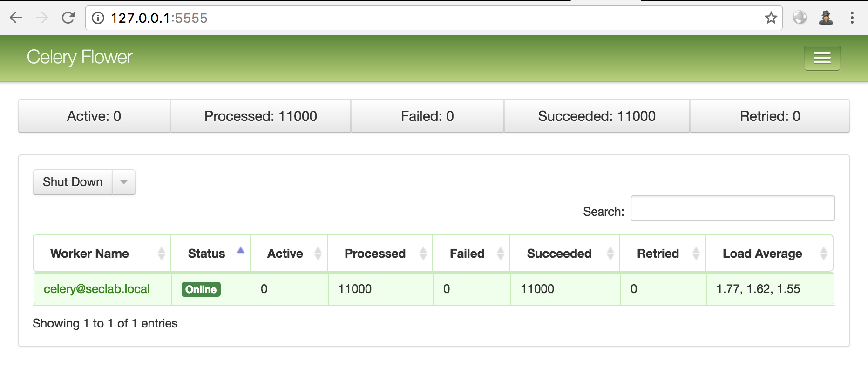Expand the Shut Down dropdown arrow
868x374 pixels.
pos(124,182)
